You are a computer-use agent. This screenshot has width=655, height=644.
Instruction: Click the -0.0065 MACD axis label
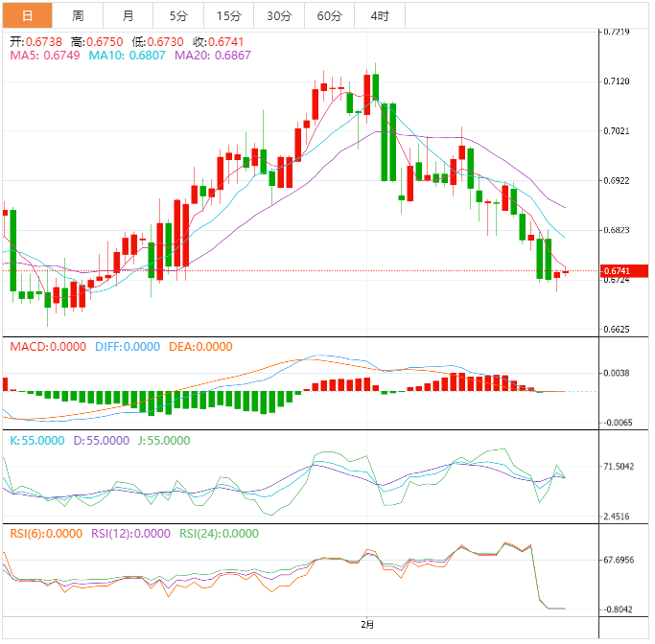(618, 423)
